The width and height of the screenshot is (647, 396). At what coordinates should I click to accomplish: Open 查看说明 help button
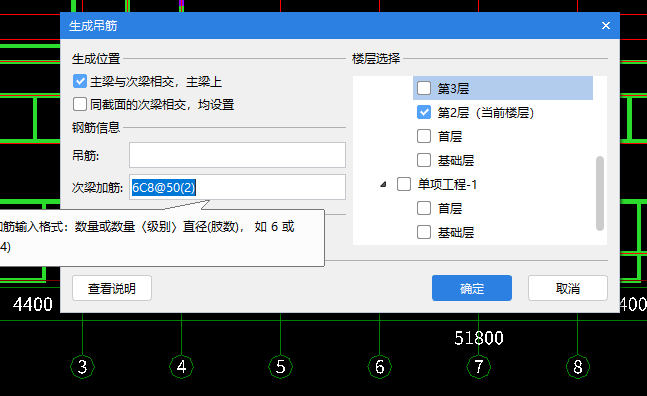click(112, 288)
